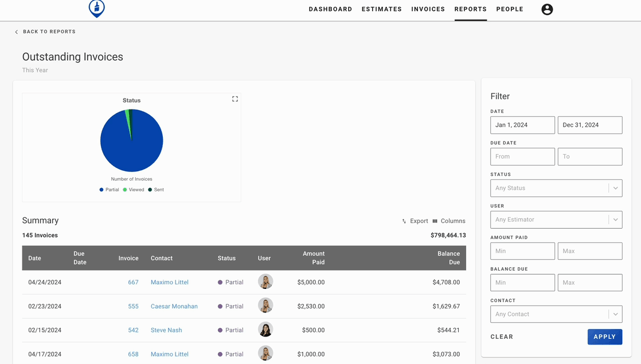This screenshot has width=641, height=364.
Task: Click the Balance Due Max field
Action: coord(590,282)
